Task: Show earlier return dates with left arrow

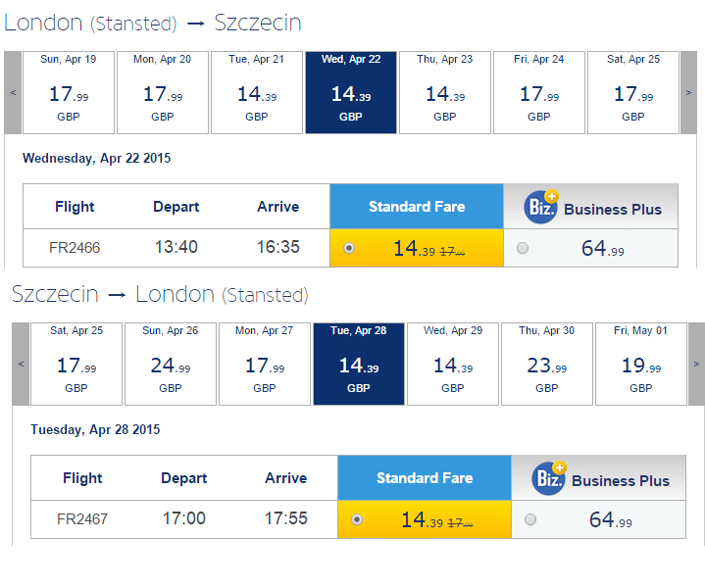Action: (21, 365)
